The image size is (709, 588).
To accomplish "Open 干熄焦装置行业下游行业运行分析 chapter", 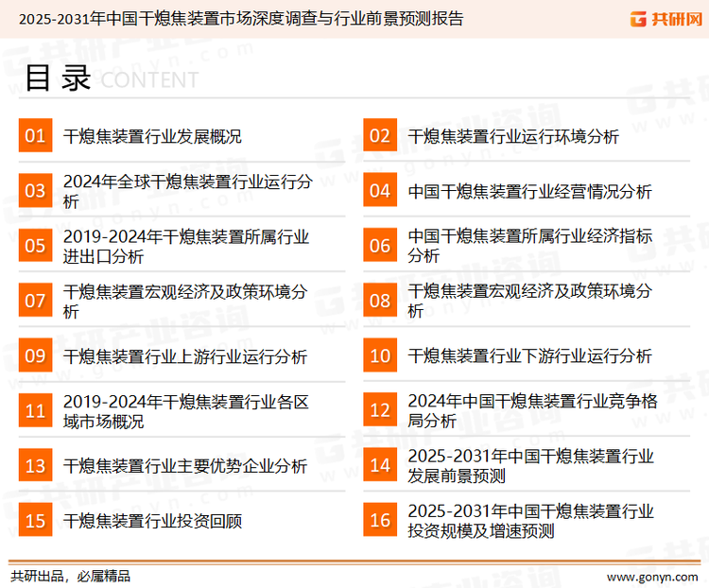I will pyautogui.click(x=529, y=356).
